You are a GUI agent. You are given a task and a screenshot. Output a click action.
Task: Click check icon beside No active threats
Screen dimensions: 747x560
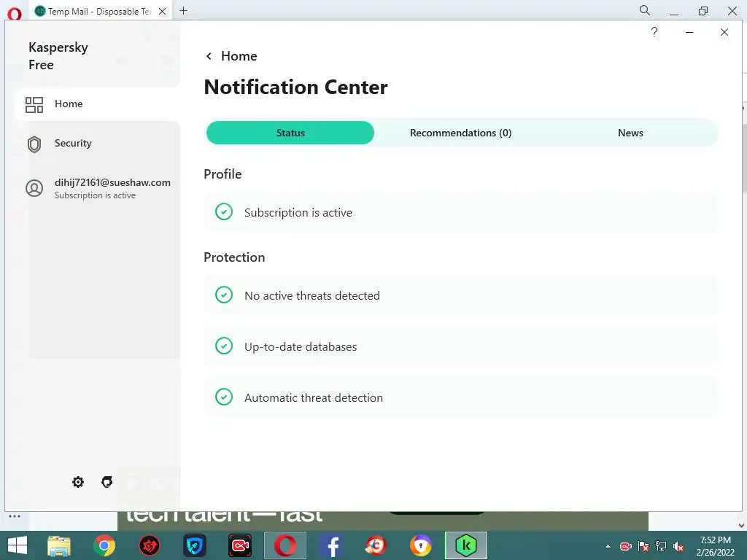tap(224, 295)
